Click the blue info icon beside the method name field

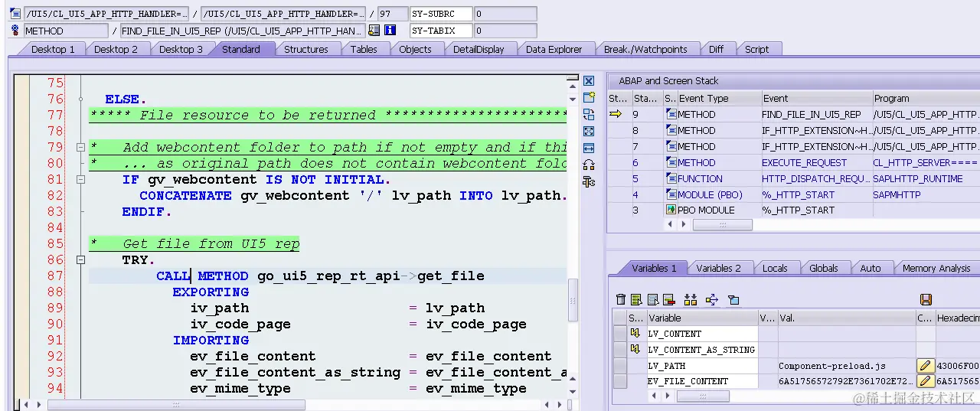tap(390, 31)
